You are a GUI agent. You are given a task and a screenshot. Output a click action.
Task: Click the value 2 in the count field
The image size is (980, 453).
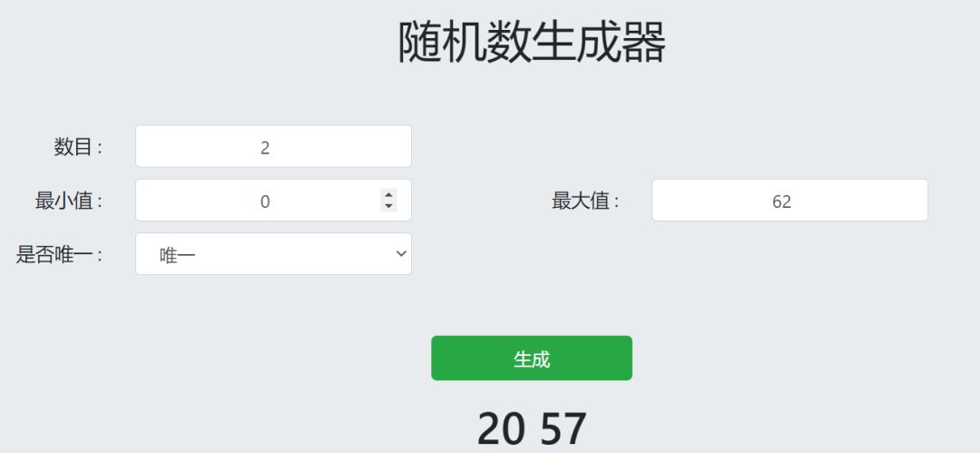click(265, 148)
